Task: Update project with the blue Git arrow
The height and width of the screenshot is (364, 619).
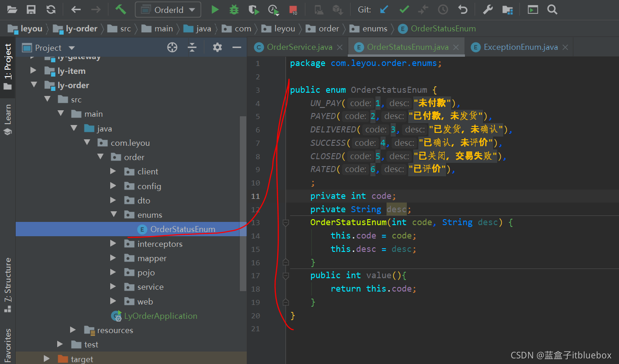Action: [384, 9]
